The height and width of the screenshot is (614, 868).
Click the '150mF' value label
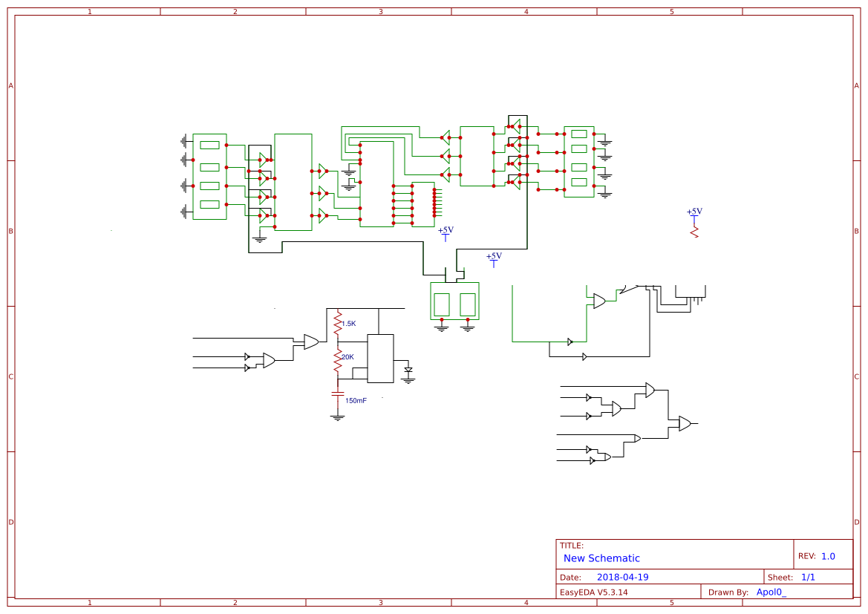356,400
